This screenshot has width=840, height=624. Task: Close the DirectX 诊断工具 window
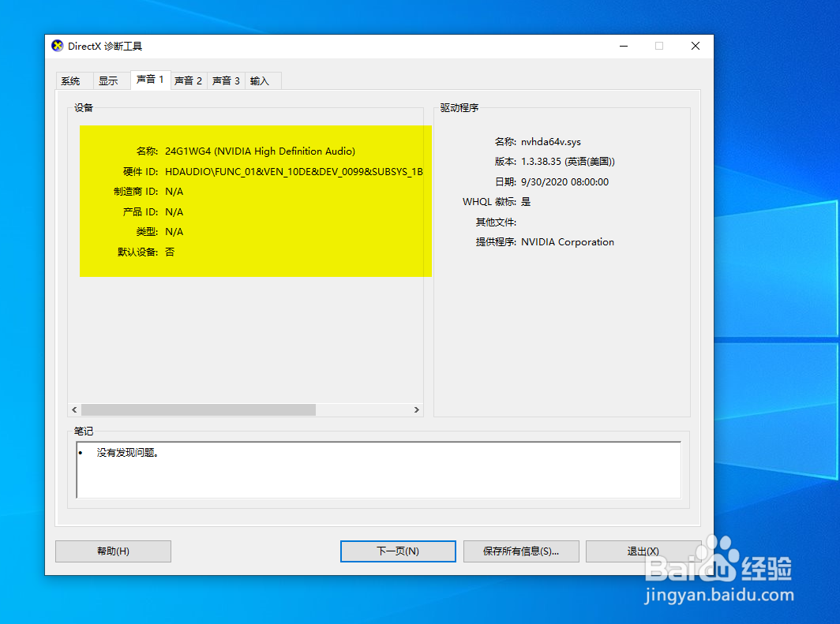click(696, 46)
